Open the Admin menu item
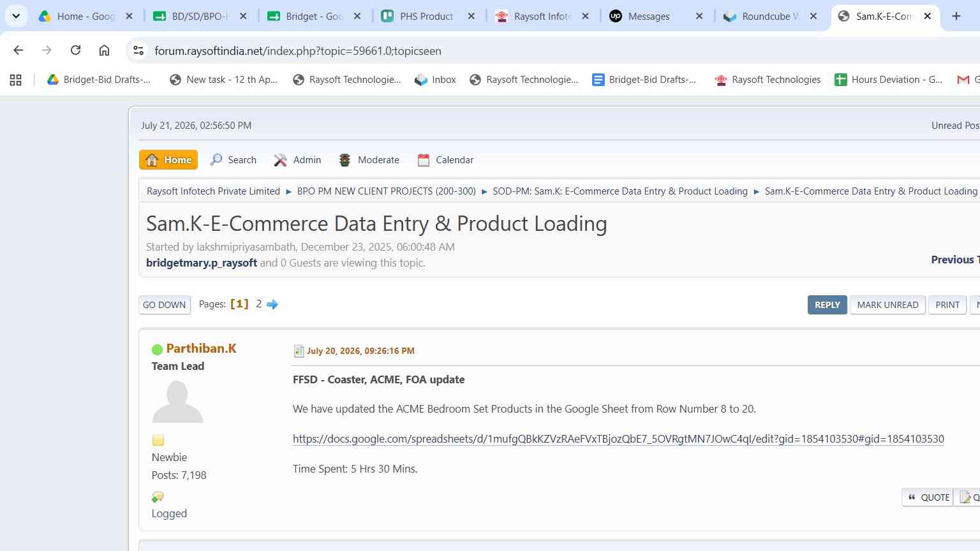 [x=297, y=160]
